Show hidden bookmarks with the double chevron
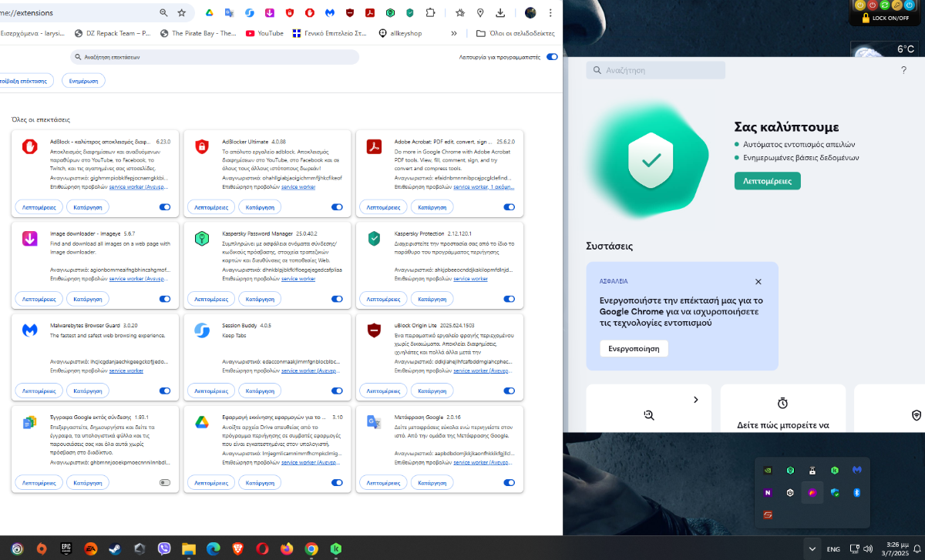The image size is (925, 560). pos(454,33)
